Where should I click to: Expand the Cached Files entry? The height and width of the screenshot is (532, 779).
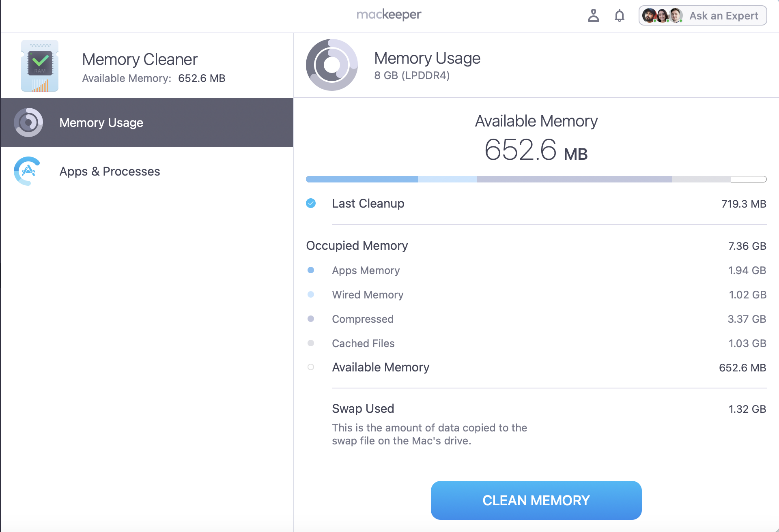pyautogui.click(x=363, y=343)
